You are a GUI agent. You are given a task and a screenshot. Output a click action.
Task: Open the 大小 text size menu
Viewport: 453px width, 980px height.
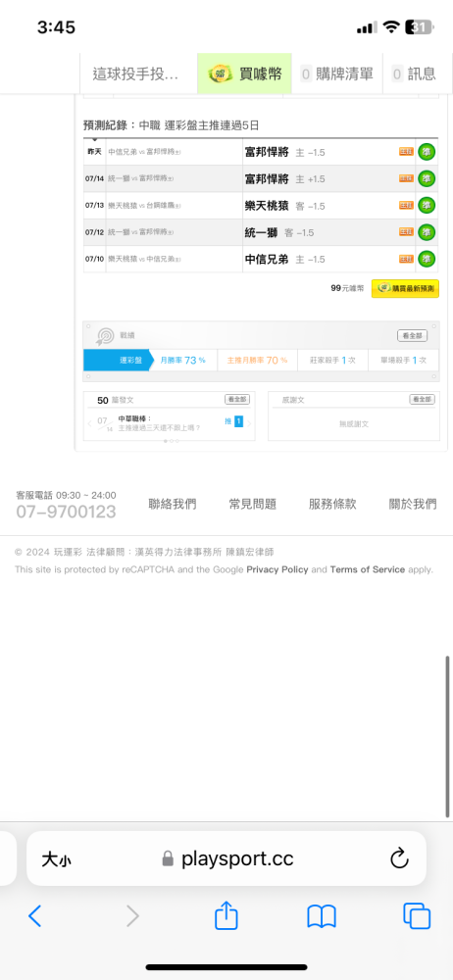pos(56,859)
